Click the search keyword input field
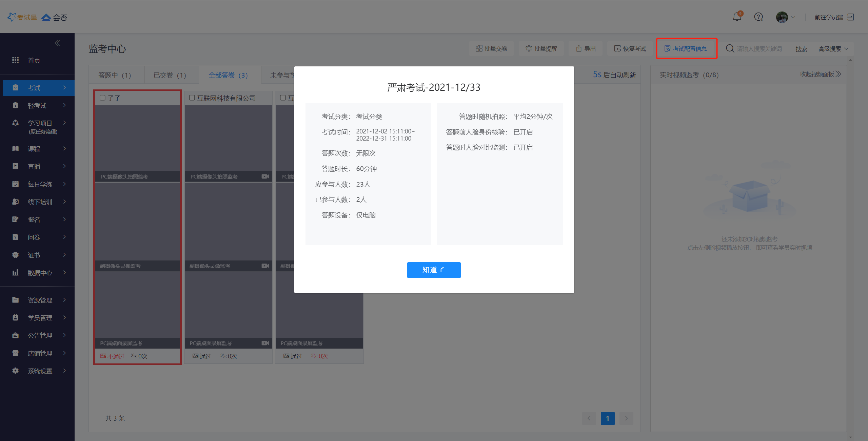The height and width of the screenshot is (441, 868). (759, 49)
